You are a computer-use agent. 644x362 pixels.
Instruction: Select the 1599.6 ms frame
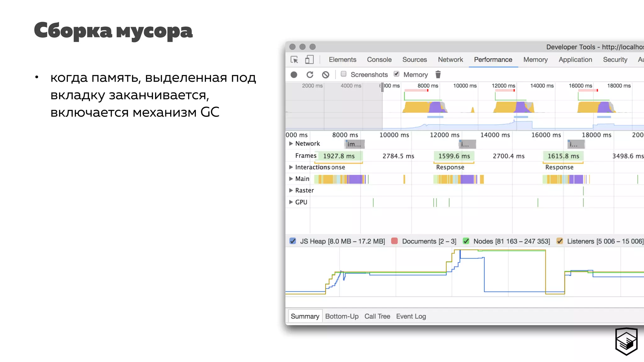coord(454,156)
